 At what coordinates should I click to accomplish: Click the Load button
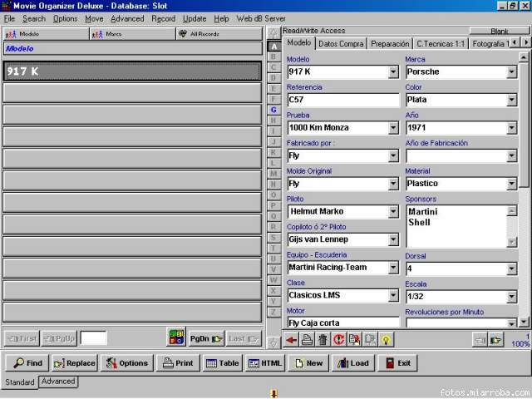coord(352,363)
